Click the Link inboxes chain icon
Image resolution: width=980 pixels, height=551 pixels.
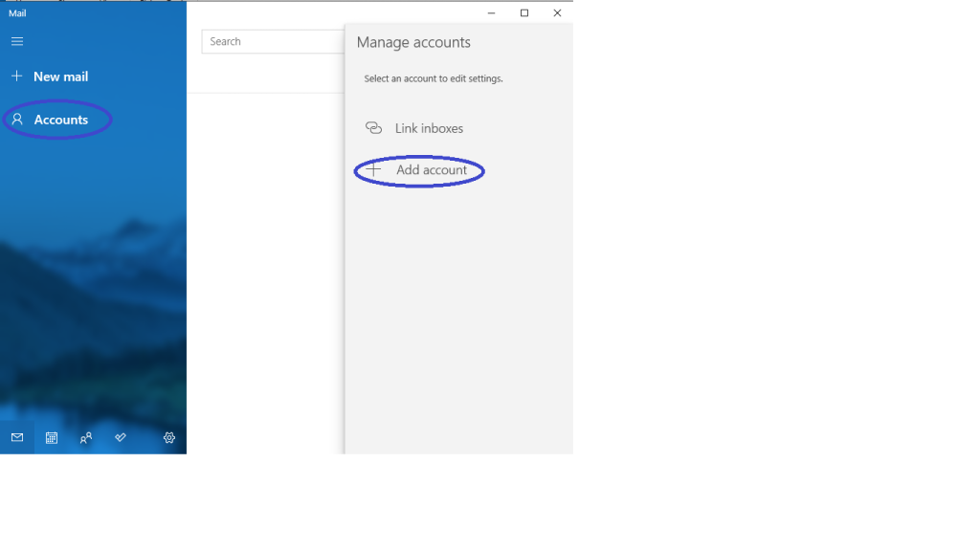(374, 128)
